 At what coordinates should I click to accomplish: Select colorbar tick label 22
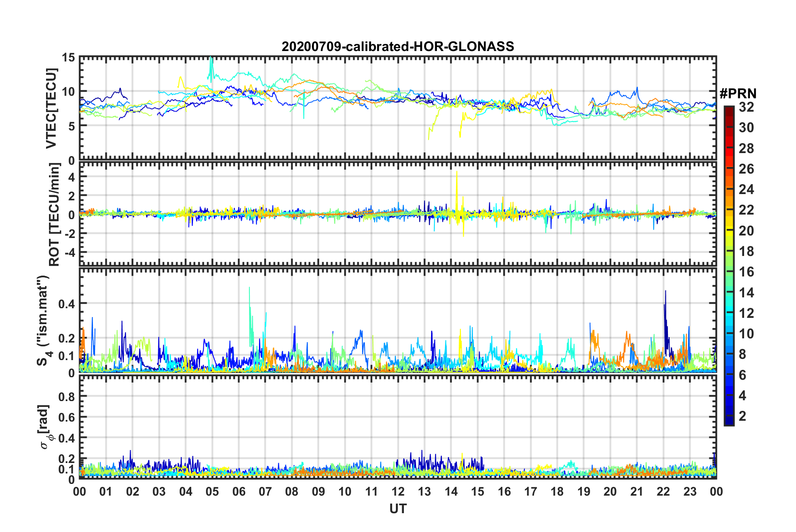coord(746,210)
